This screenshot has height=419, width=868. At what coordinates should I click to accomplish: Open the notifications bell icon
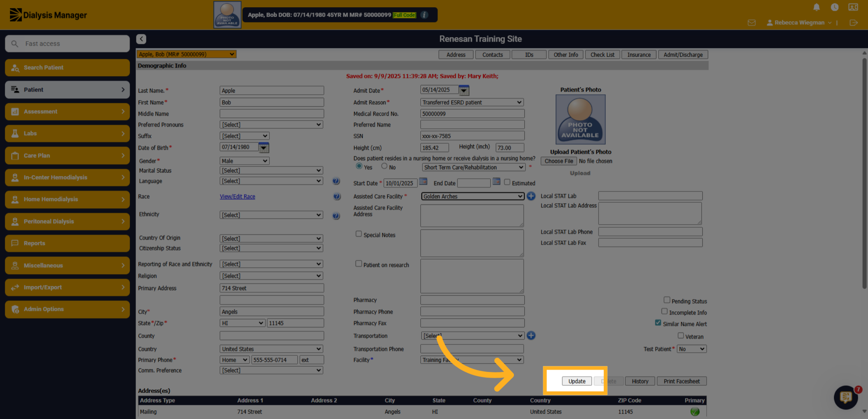pos(816,7)
